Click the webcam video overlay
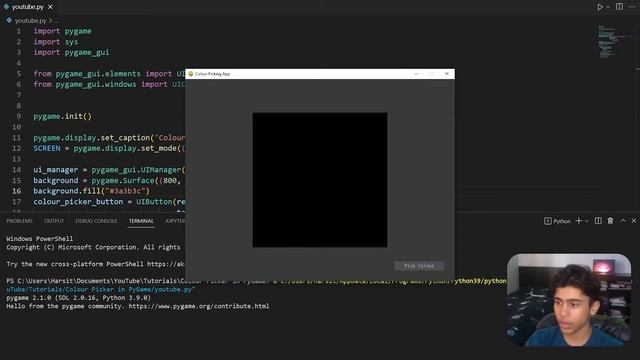Screen dimensions: 640x360 [x=569, y=300]
